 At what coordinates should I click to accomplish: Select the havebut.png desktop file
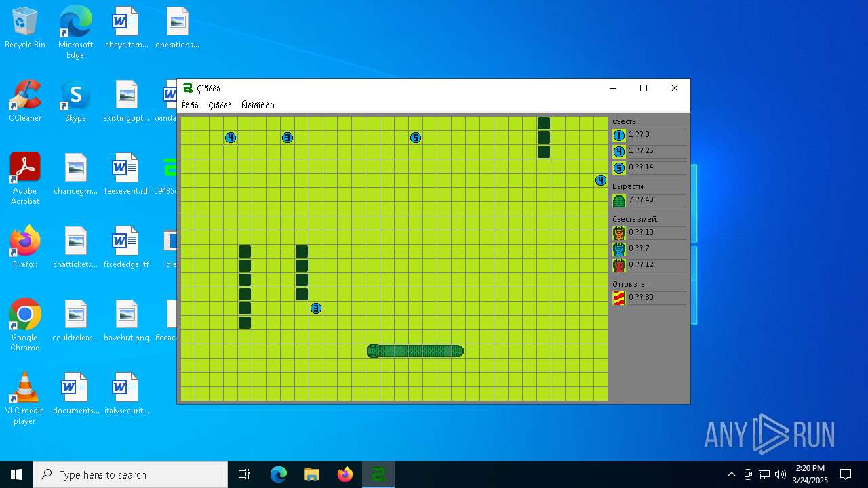tap(126, 321)
